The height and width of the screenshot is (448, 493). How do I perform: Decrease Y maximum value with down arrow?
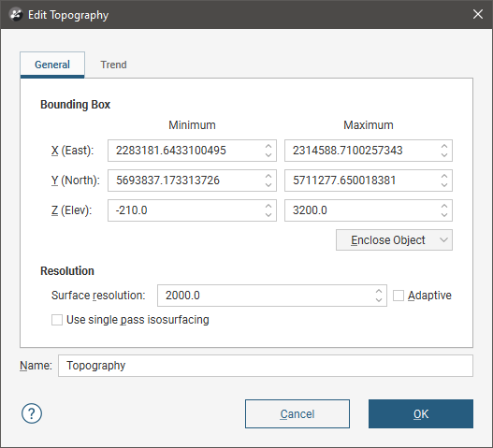tap(444, 184)
